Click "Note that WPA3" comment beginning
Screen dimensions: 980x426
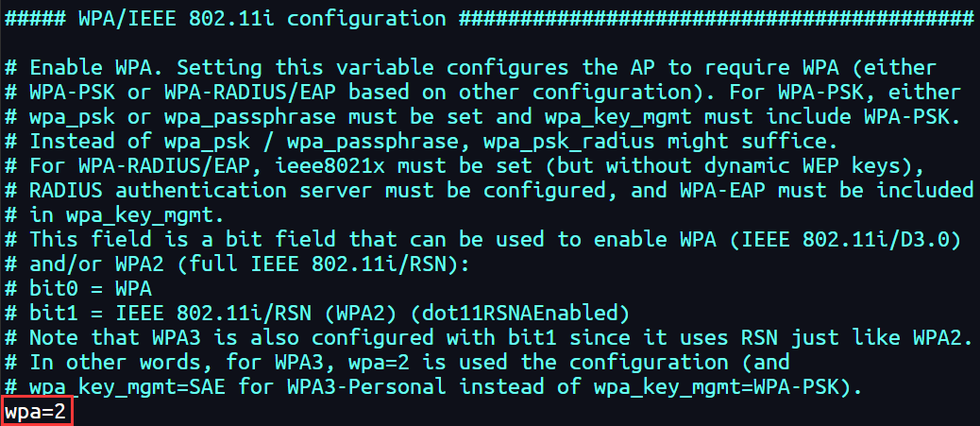[x=114, y=338]
